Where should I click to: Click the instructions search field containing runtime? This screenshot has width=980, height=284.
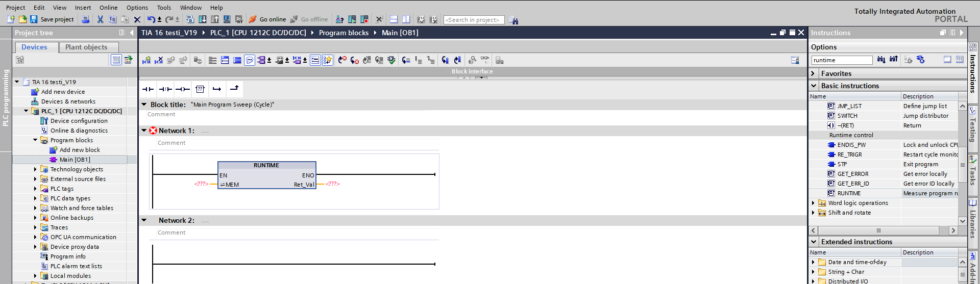(x=842, y=60)
